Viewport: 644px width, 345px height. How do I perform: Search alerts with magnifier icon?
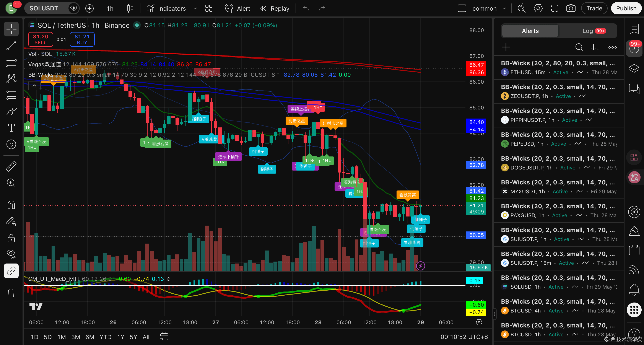(x=579, y=47)
